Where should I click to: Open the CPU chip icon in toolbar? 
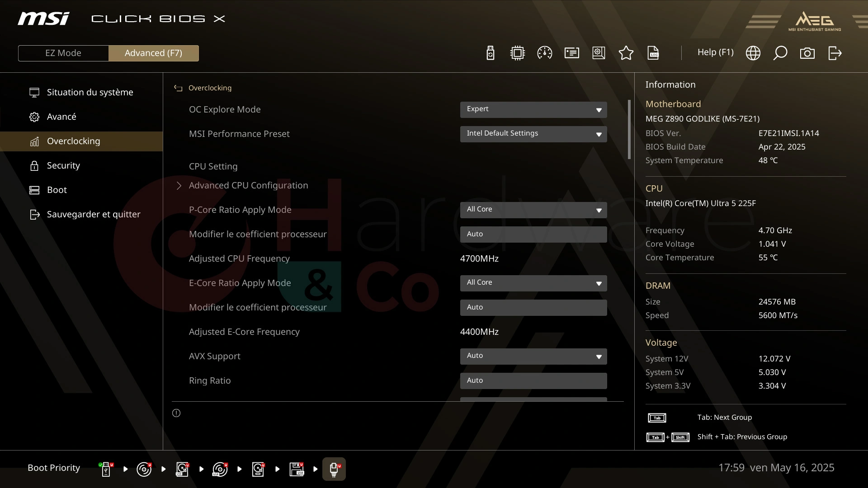pyautogui.click(x=517, y=53)
